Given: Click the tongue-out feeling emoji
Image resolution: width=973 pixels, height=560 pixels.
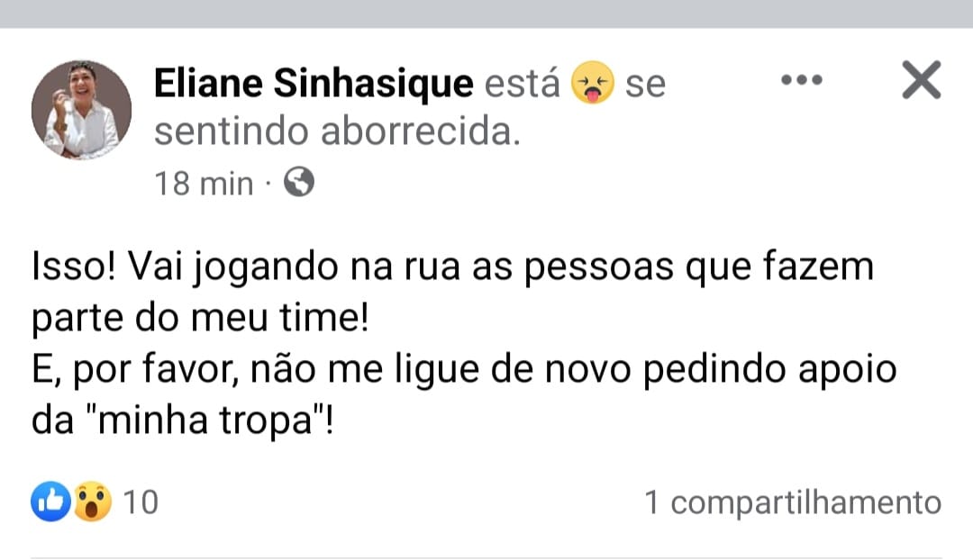Looking at the screenshot, I should pyautogui.click(x=594, y=82).
